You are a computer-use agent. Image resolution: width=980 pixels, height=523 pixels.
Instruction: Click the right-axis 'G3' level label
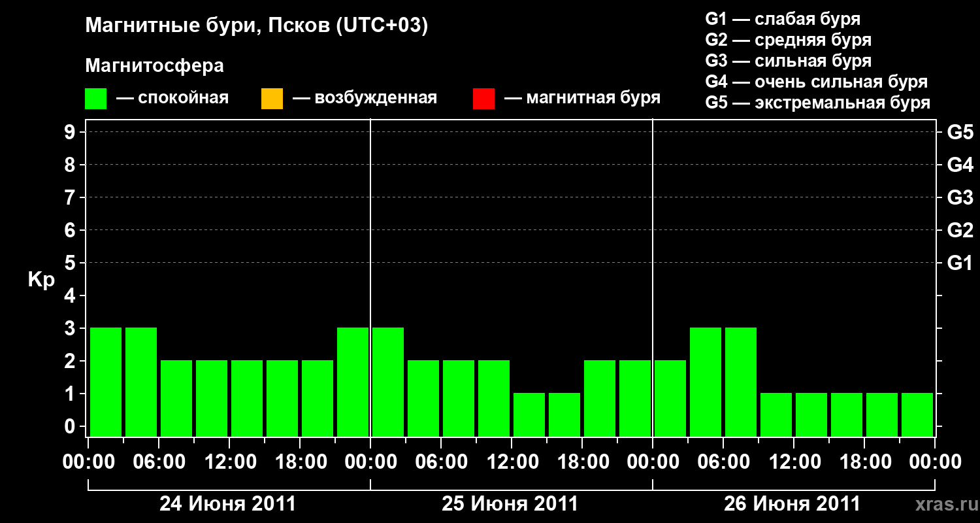(x=960, y=198)
